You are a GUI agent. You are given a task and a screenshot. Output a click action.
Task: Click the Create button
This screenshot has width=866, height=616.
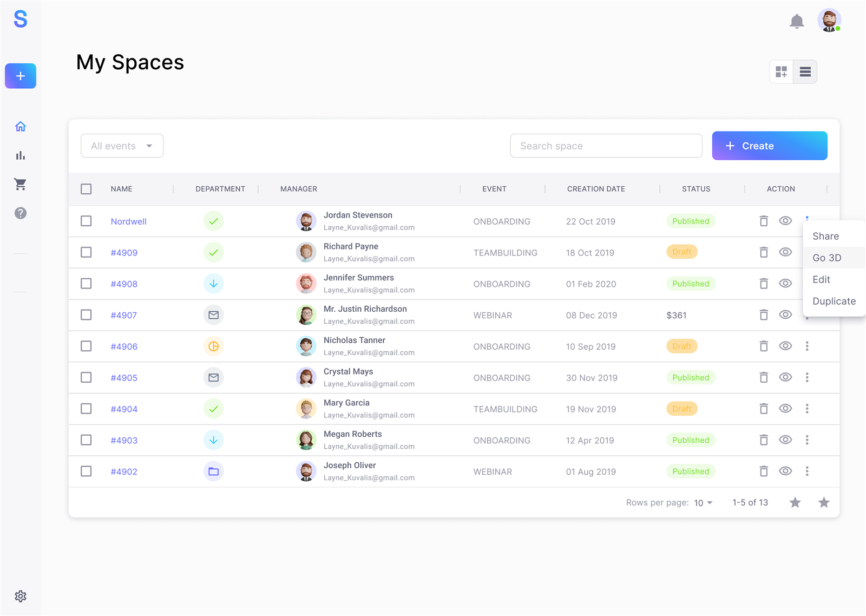point(770,146)
